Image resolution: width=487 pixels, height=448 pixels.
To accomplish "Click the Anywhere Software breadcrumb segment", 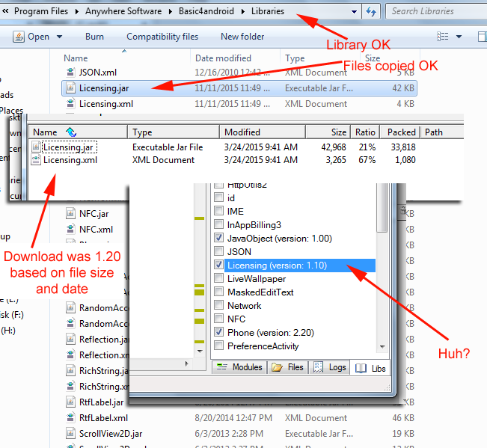I will click(123, 11).
